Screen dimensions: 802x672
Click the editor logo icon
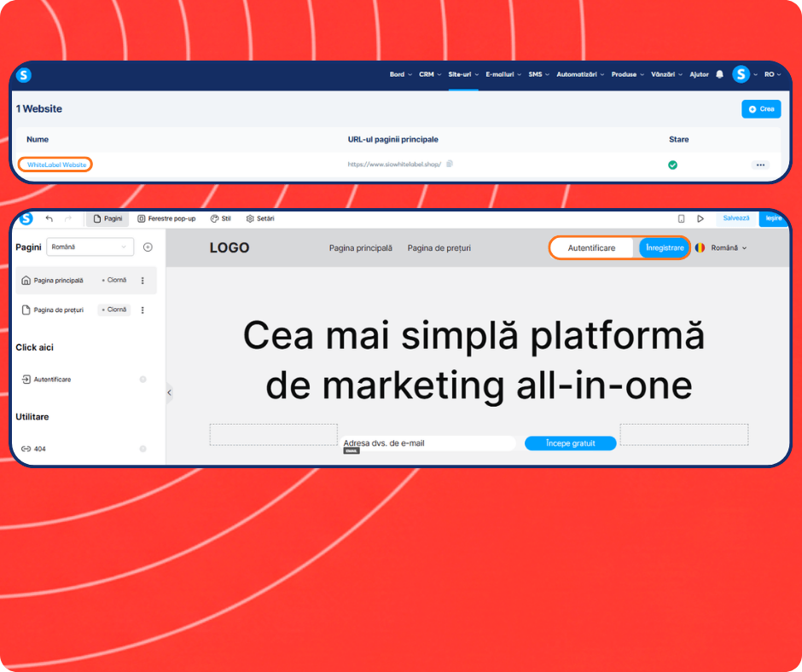[26, 218]
